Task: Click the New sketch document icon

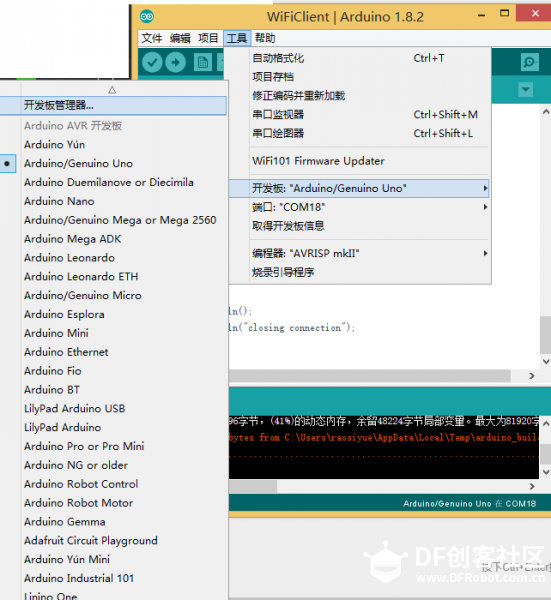Action: tap(203, 62)
